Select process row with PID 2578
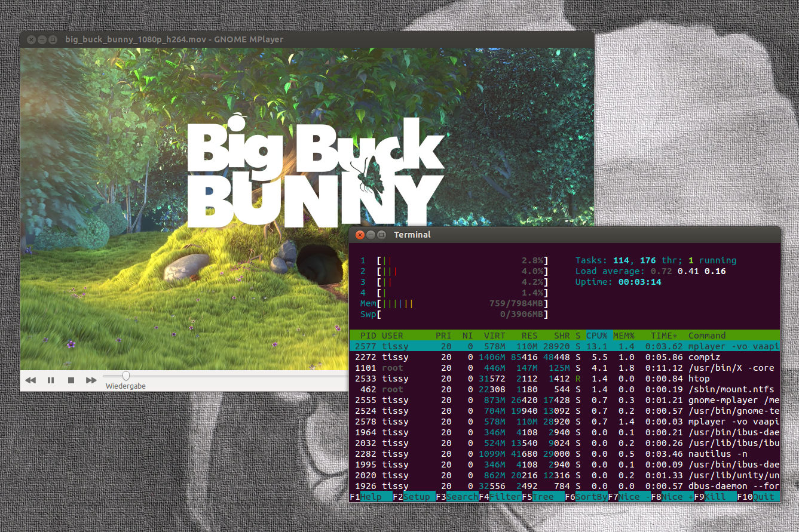Viewport: 799px width, 532px height. [x=565, y=422]
